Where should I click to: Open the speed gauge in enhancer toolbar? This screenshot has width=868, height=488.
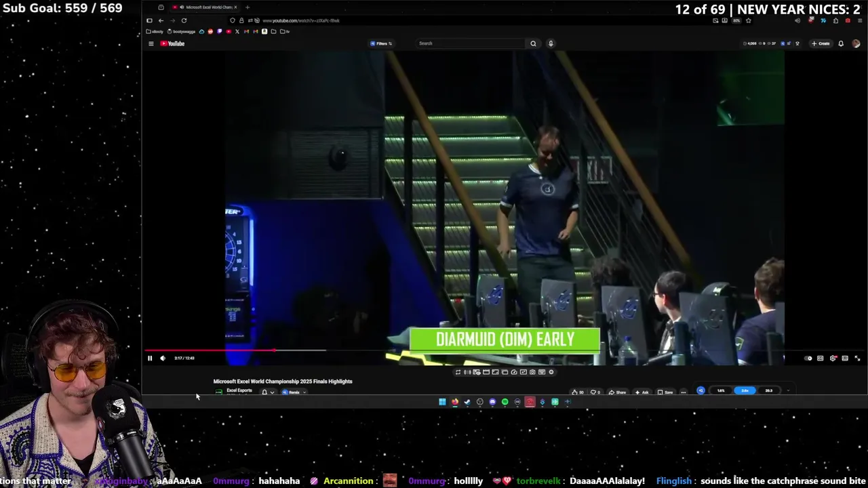[x=514, y=372]
